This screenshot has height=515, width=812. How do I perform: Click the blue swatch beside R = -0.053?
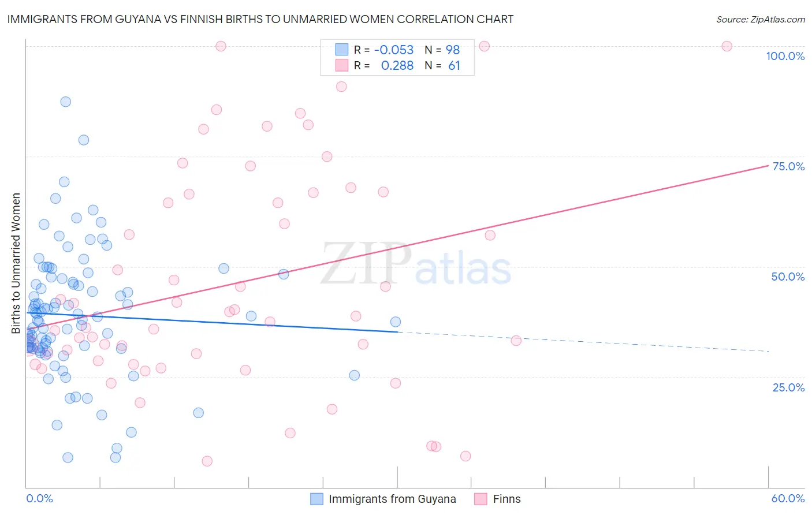342,50
